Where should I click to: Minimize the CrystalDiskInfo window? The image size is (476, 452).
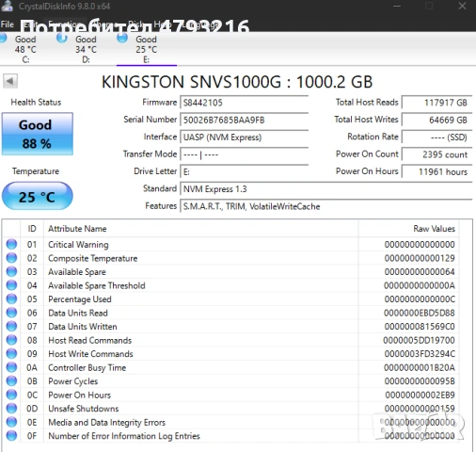point(397,6)
